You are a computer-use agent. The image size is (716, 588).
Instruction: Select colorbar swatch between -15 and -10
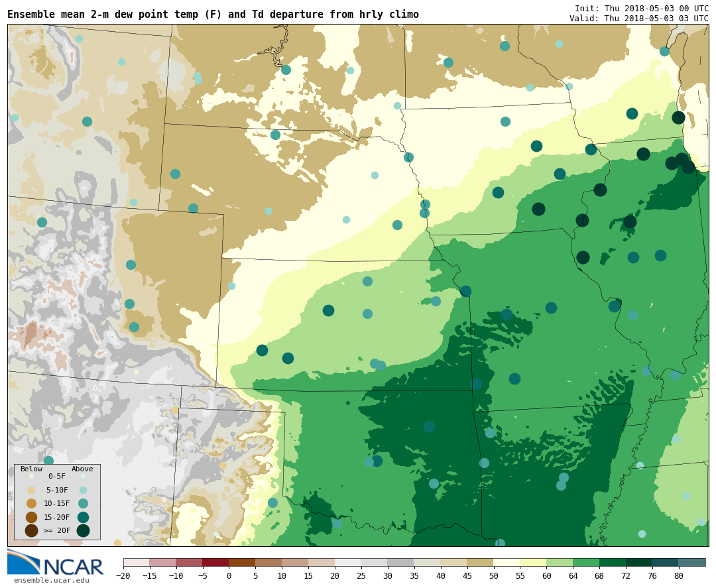point(163,562)
